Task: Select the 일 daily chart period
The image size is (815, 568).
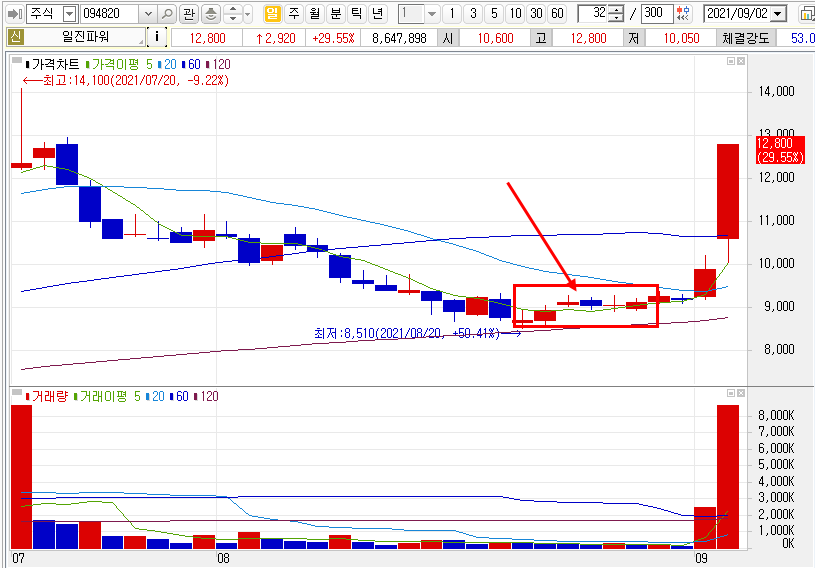Action: (x=272, y=14)
